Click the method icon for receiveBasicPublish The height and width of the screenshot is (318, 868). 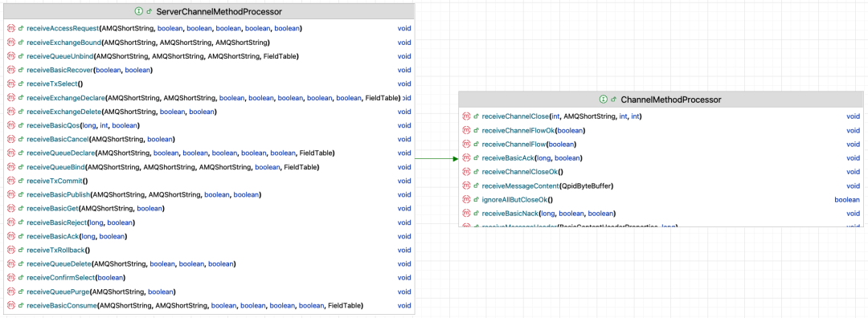11,194
